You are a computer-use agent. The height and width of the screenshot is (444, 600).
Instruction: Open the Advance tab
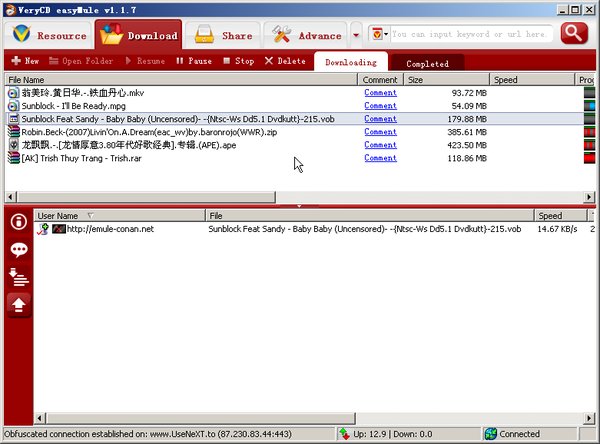pos(306,35)
